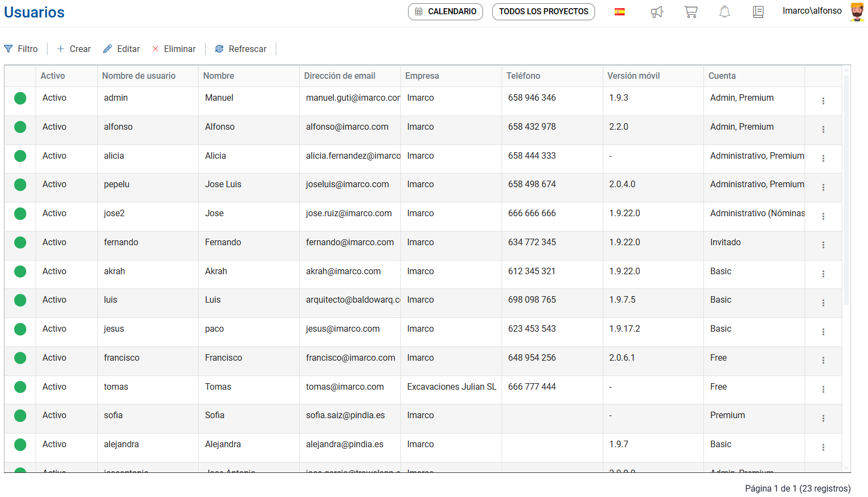The image size is (868, 497).
Task: Open the CALENDARIO button
Action: click(x=445, y=11)
